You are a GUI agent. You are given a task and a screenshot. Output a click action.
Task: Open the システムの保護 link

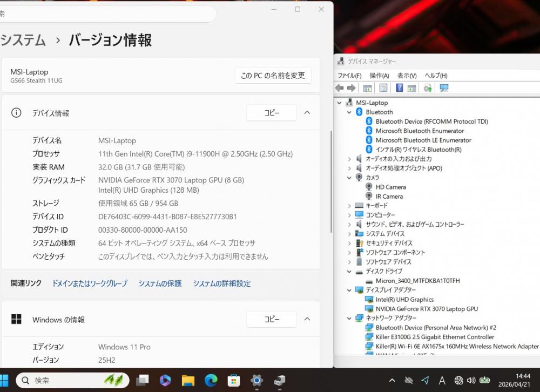pos(160,283)
